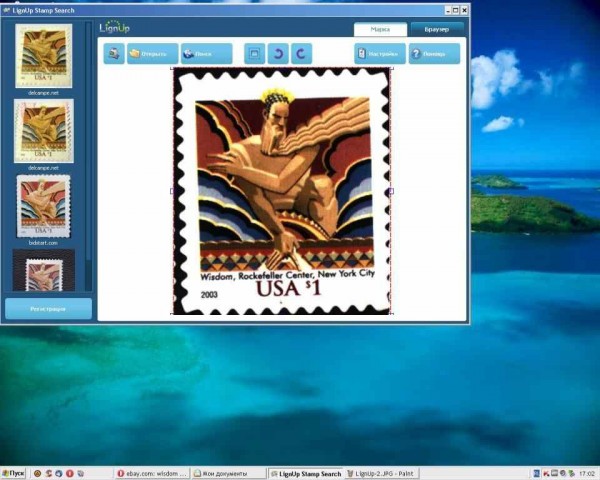
Task: Click the right-middle crop handle
Action: tap(391, 191)
